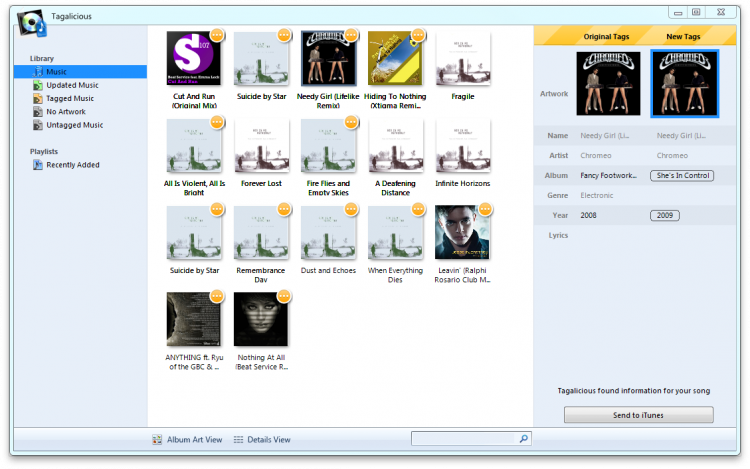Click the Original Tags column header
This screenshot has height=469, width=750.
click(x=606, y=37)
